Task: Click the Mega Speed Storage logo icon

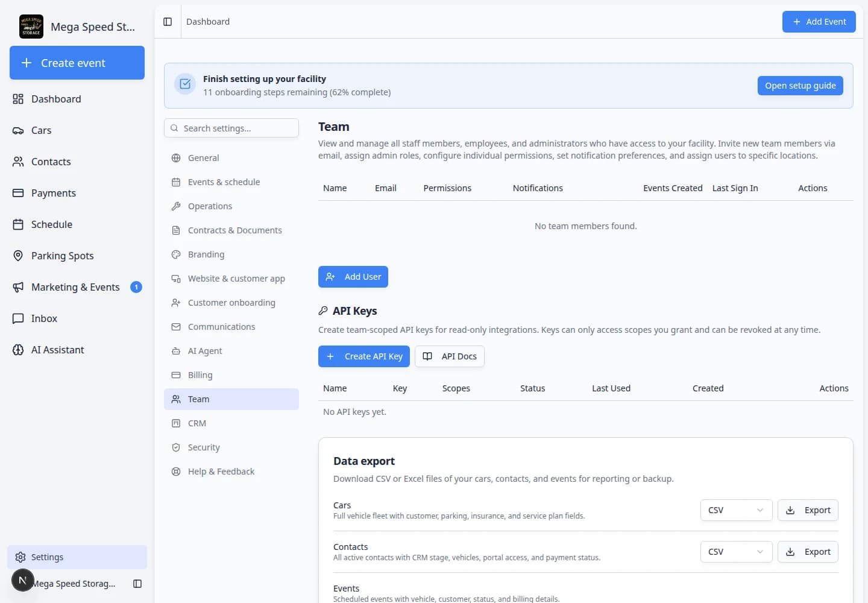Action: (x=31, y=27)
